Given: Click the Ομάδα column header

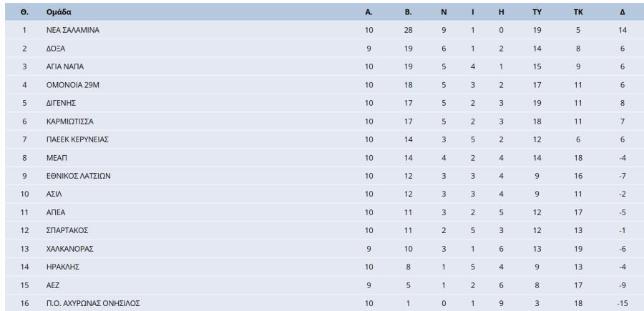Looking at the screenshot, I should (59, 12).
